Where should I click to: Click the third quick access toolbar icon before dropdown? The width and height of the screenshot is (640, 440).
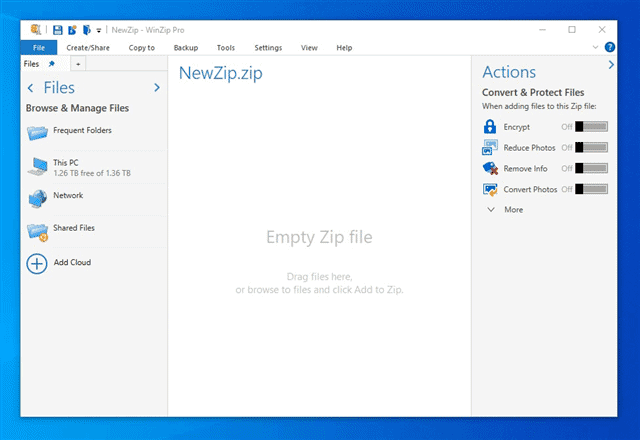[x=87, y=30]
